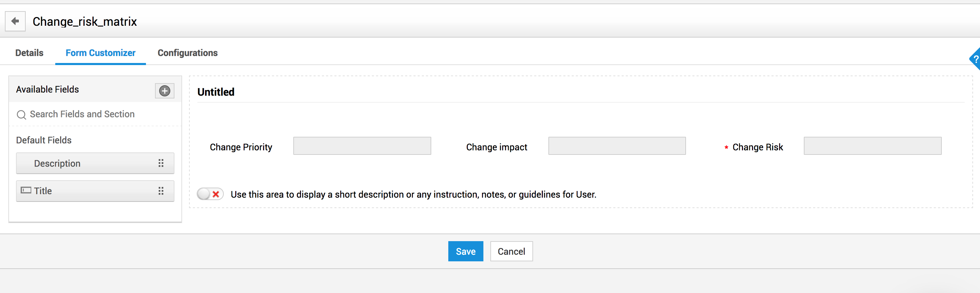The image size is (980, 293).
Task: Select the Form Customizer tab
Action: click(x=100, y=53)
